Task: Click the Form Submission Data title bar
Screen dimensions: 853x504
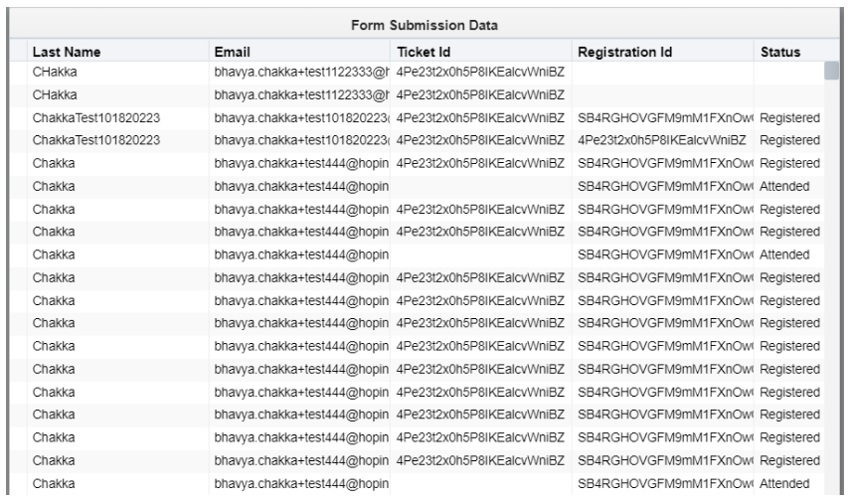Action: [x=425, y=25]
